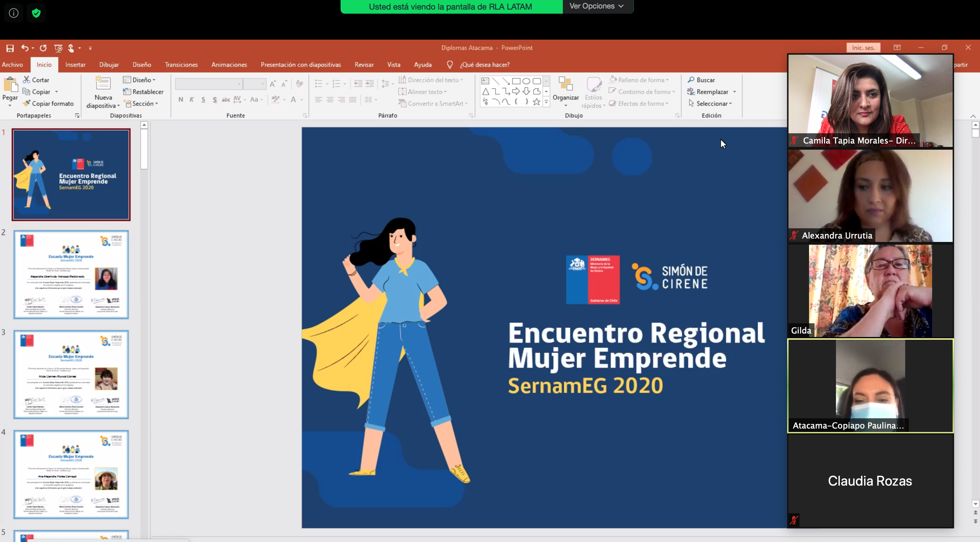Expand the shapes gallery more arrow
This screenshot has height=542, width=980.
point(546,102)
